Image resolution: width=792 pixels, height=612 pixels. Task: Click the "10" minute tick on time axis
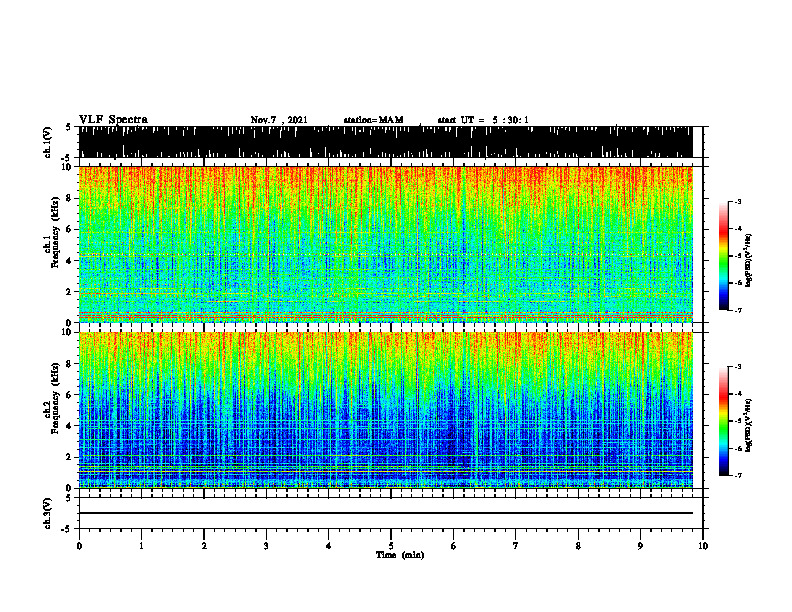pos(703,546)
